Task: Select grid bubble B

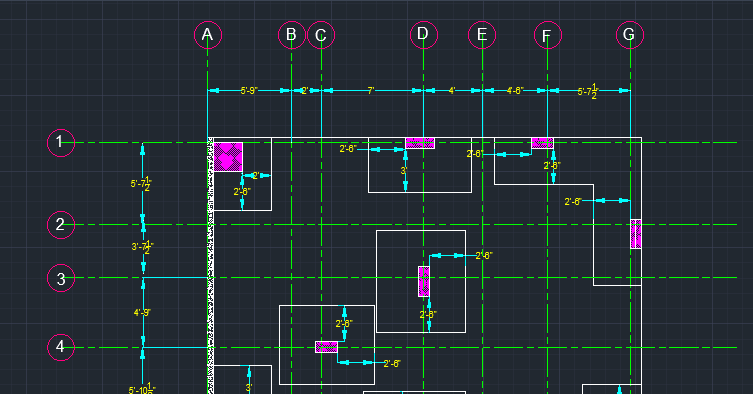Action: pos(291,35)
